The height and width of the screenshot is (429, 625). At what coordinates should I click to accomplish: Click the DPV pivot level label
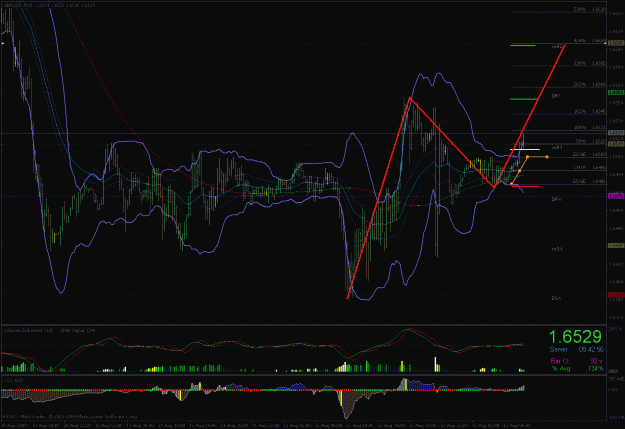(556, 199)
